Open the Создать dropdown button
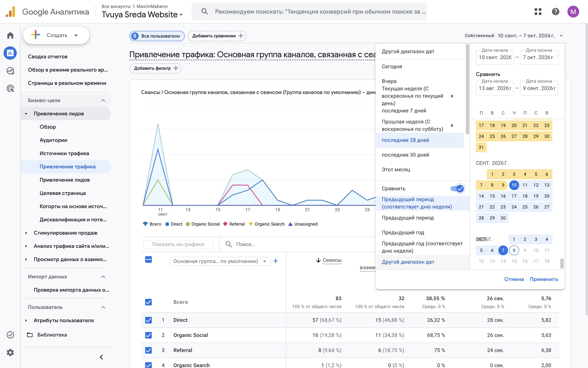 coord(56,35)
